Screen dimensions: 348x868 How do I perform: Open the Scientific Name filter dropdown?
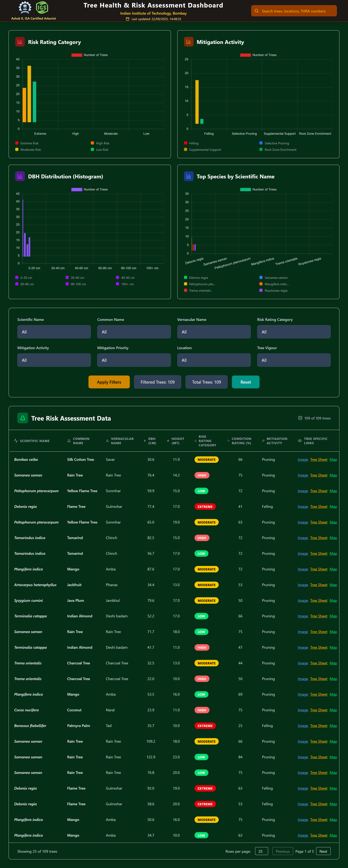(54, 332)
